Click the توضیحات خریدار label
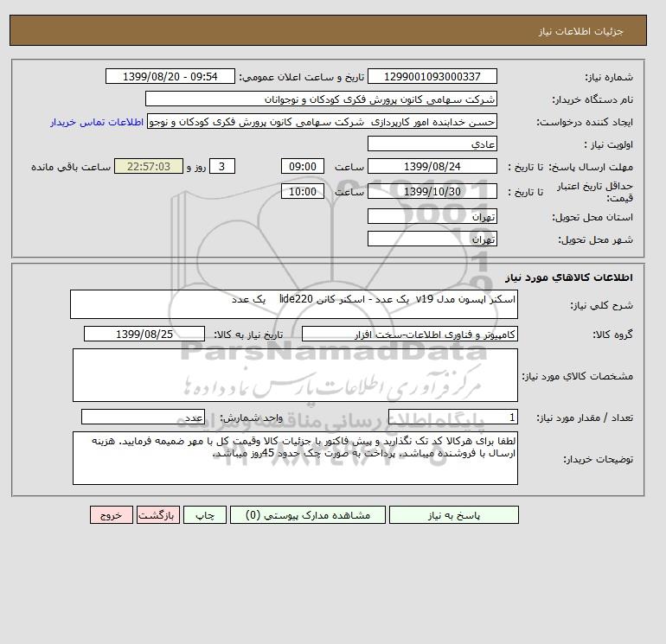This screenshot has height=644, width=666. click(x=598, y=459)
